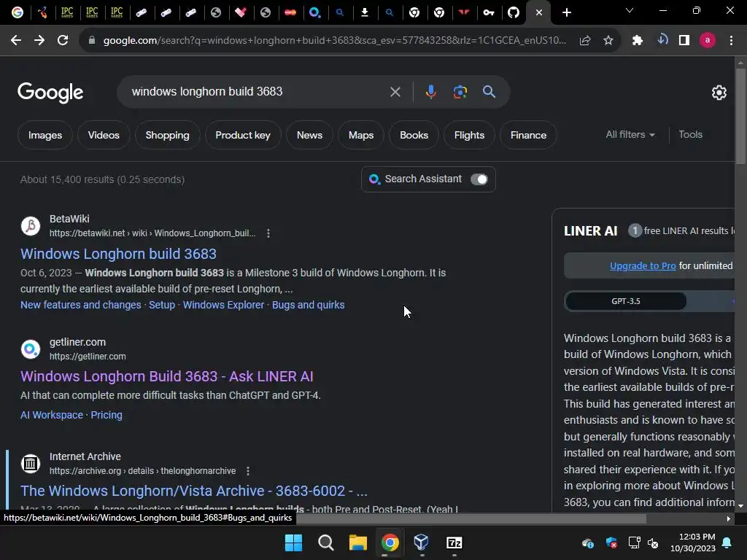This screenshot has width=747, height=560.
Task: Open File Explorer from the taskbar
Action: click(357, 542)
